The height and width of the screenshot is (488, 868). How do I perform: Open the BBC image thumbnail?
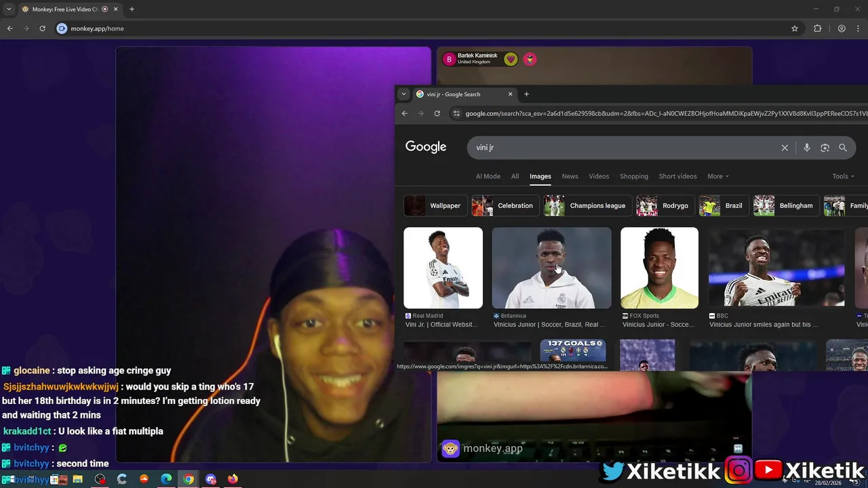776,268
